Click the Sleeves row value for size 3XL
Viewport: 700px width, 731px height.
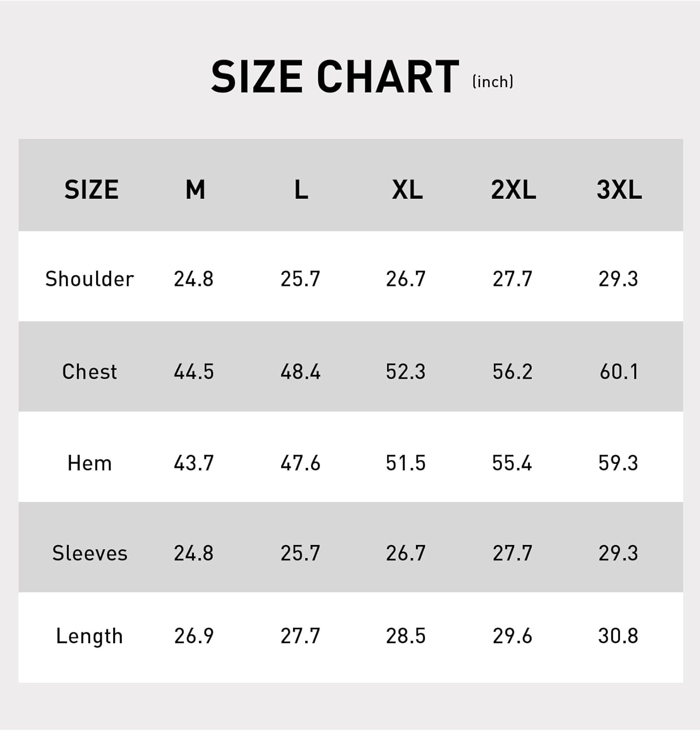click(x=618, y=553)
